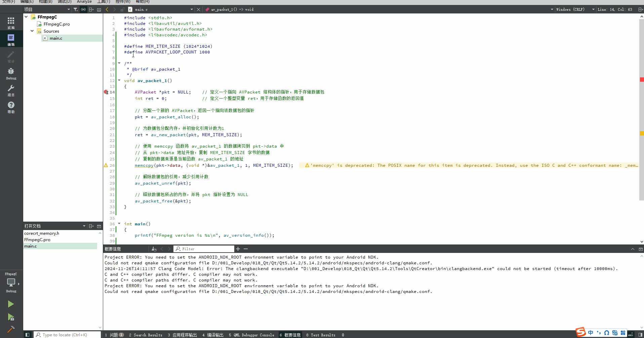Screen dimensions: 644x338
Task: Split the editor window
Action: [x=641, y=9]
